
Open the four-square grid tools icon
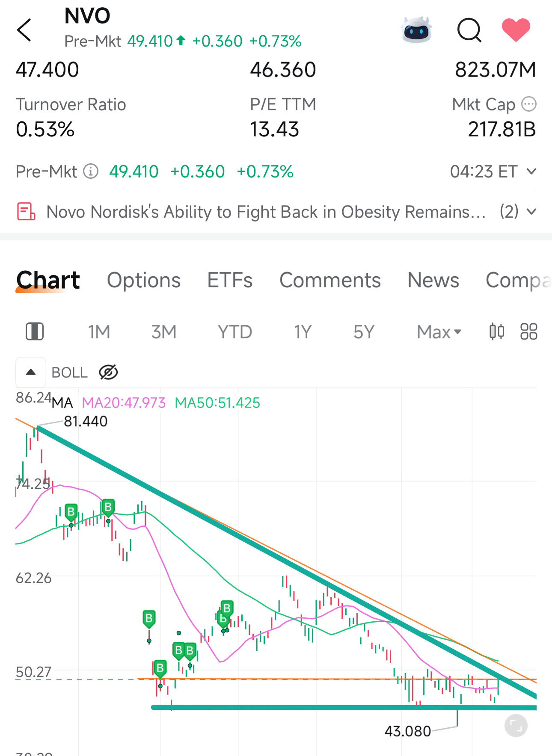click(x=528, y=331)
